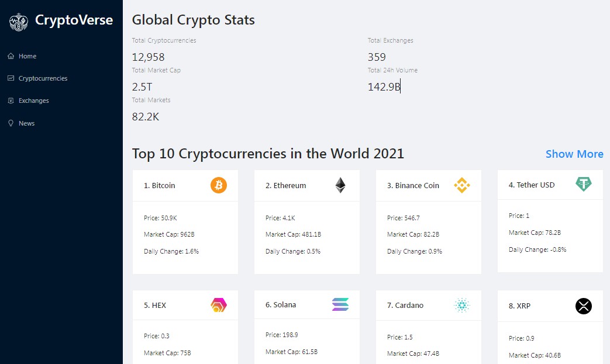The width and height of the screenshot is (610, 364).
Task: Open the Exchanges sidebar item
Action: (x=33, y=100)
